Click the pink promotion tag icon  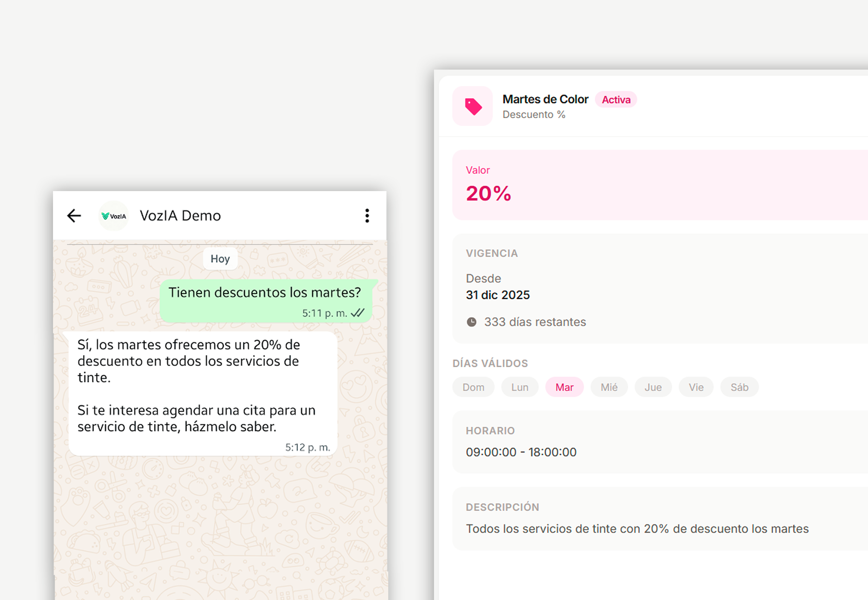pyautogui.click(x=472, y=106)
